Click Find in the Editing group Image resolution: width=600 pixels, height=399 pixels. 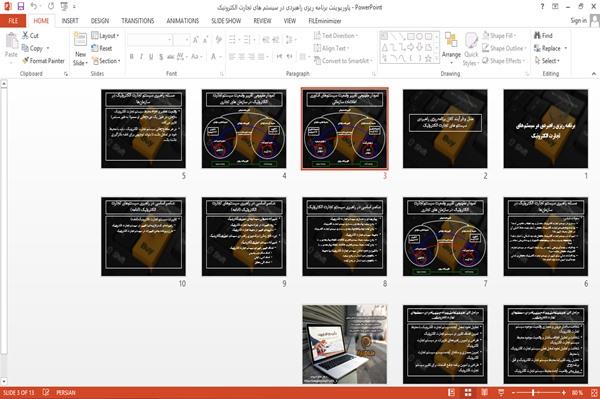click(543, 36)
